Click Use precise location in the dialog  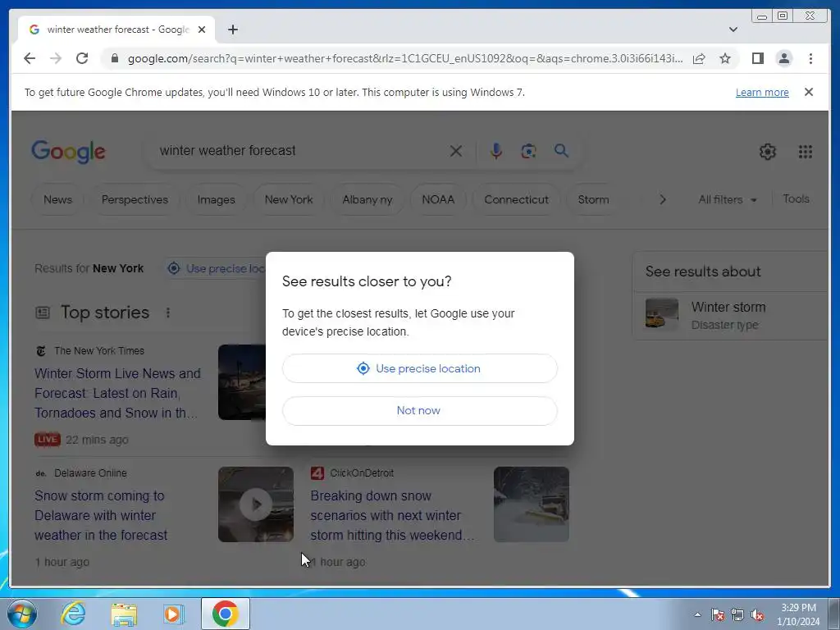[x=419, y=368]
